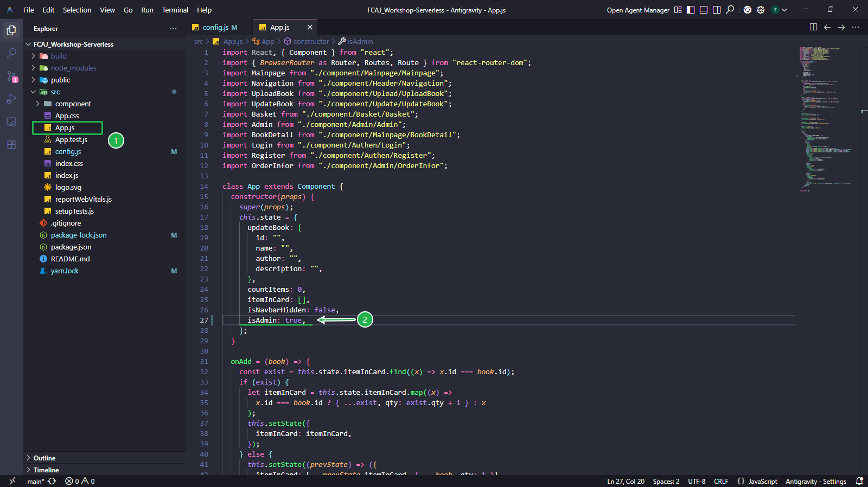Close the App.js editor tab
The width and height of the screenshot is (868, 487).
coord(310,27)
